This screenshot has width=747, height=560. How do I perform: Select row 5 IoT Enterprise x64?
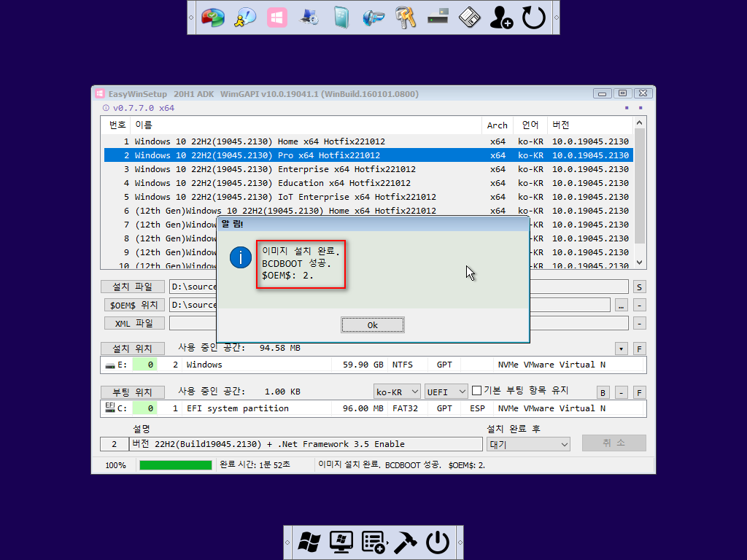pos(368,197)
